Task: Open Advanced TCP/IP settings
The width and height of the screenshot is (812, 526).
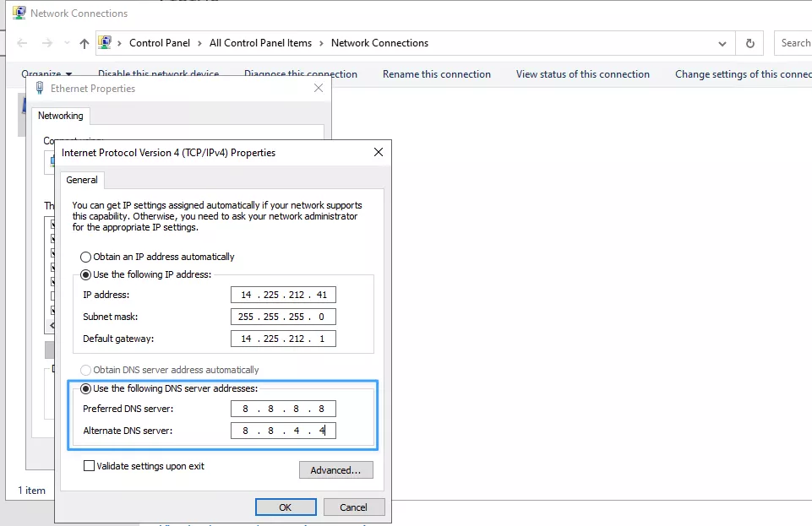Action: pyautogui.click(x=335, y=470)
